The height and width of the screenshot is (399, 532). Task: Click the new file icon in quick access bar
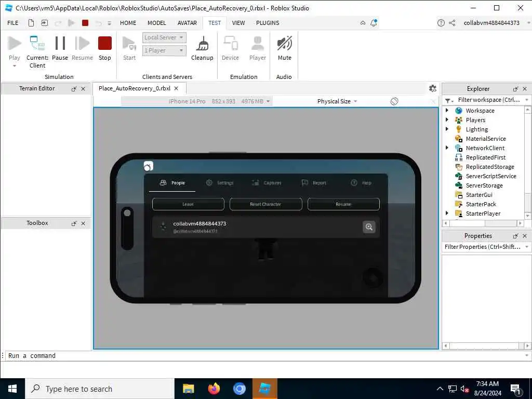point(31,23)
